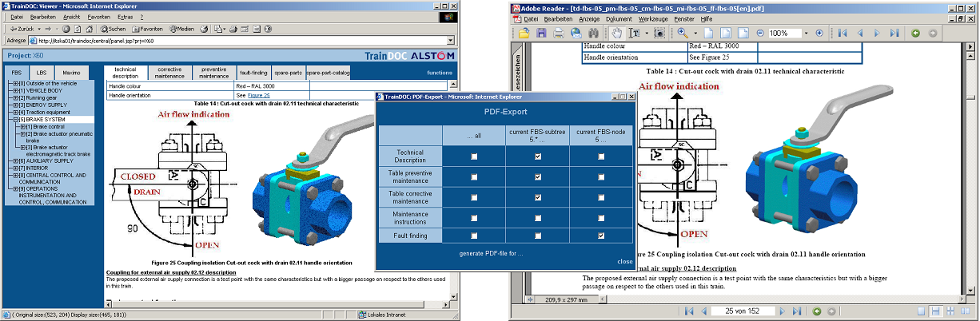Open 'corrective maintenance' tab
Image resolution: width=980 pixels, height=321 pixels.
coord(169,73)
